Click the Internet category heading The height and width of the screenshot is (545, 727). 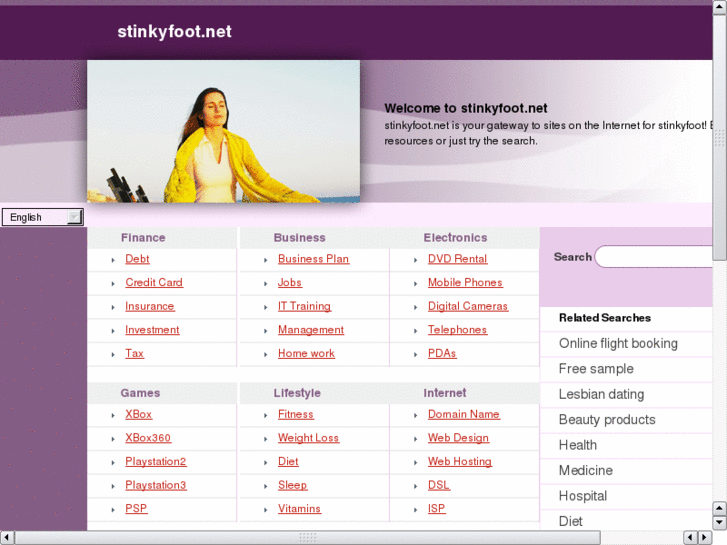click(x=445, y=393)
